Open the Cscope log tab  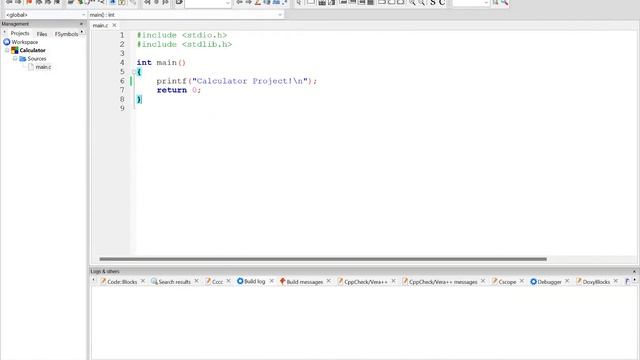507,282
